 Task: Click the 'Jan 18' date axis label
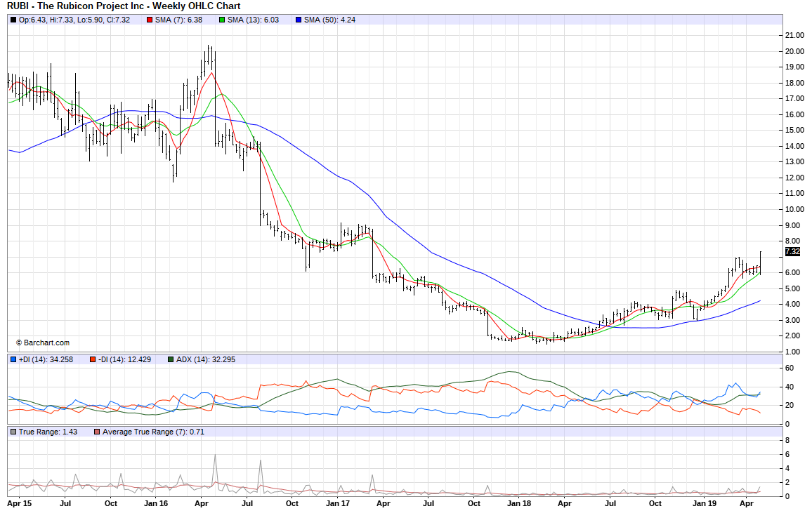[x=519, y=503]
